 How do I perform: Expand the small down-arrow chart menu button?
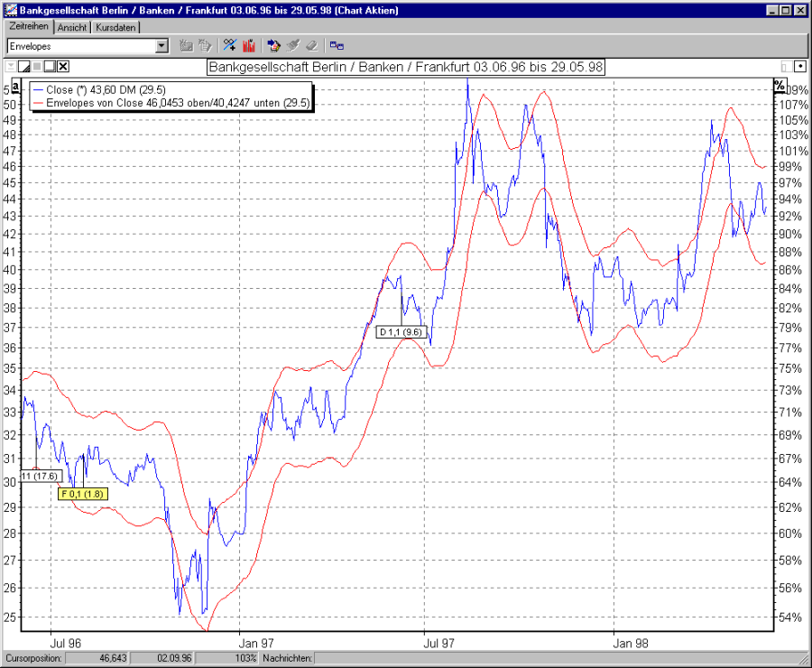11,66
